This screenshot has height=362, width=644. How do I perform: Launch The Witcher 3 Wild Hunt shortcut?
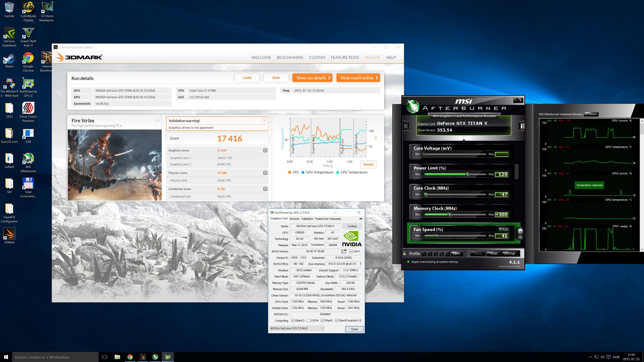coord(9,87)
